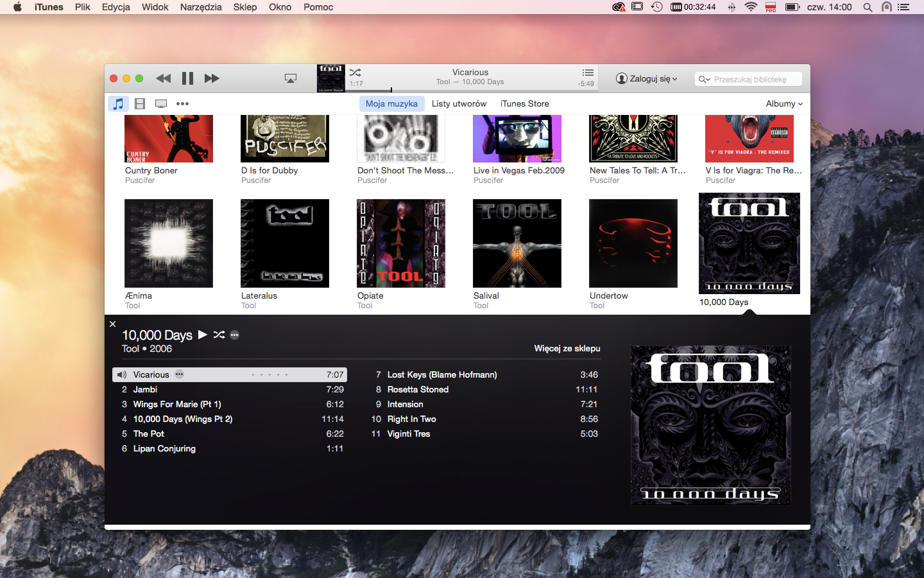Click the Przeszukaj bibliotekę search field
924x578 pixels.
click(x=749, y=79)
